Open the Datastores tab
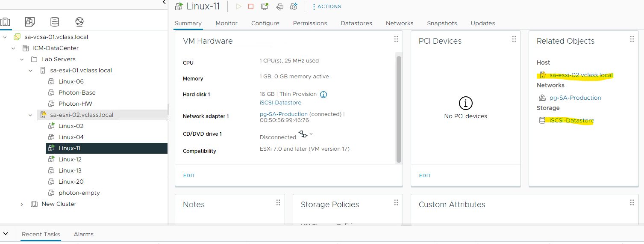644x244 pixels. [x=356, y=24]
